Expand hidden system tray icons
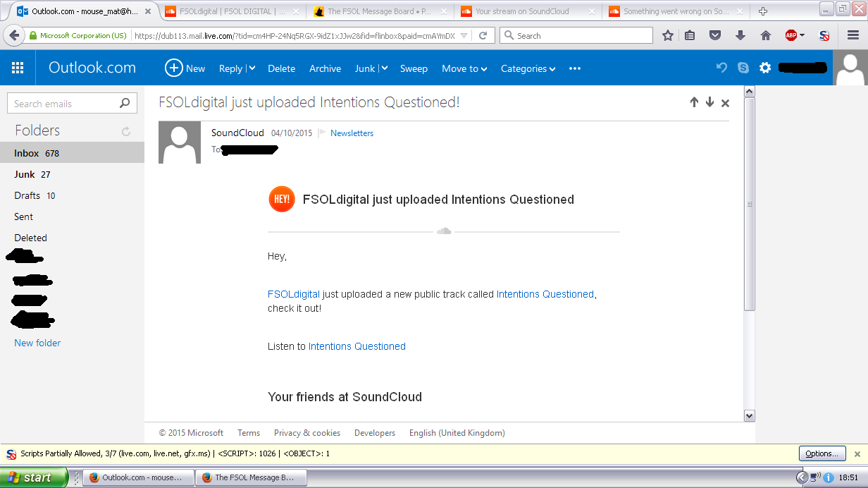Image resolution: width=868 pixels, height=488 pixels. coord(800,477)
